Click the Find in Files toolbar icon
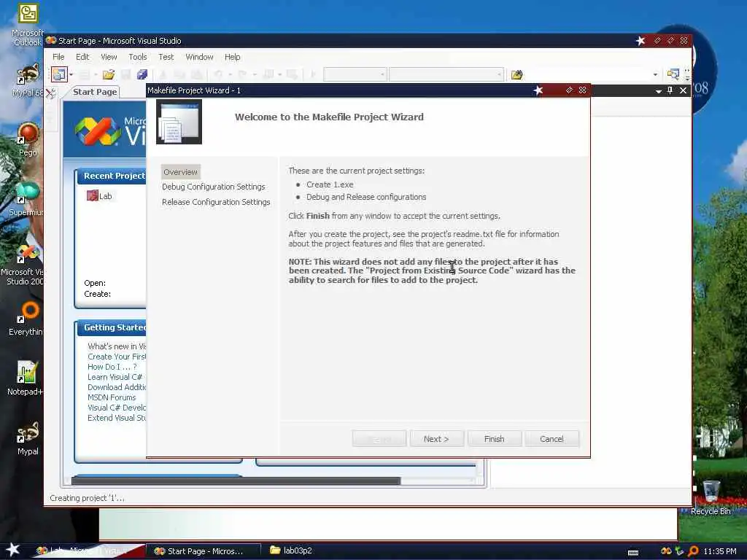 pyautogui.click(x=517, y=74)
